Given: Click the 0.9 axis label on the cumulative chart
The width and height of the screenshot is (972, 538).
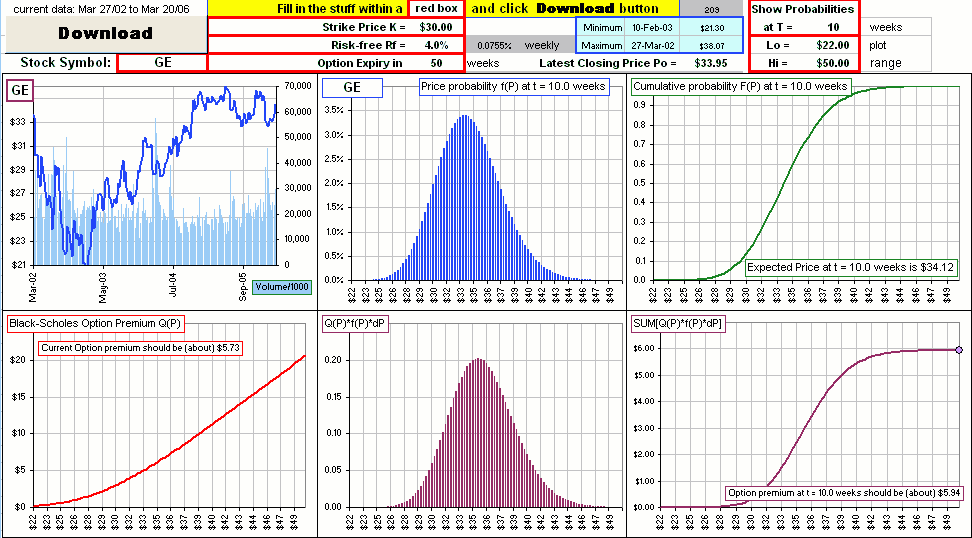Looking at the screenshot, I should pyautogui.click(x=640, y=105).
